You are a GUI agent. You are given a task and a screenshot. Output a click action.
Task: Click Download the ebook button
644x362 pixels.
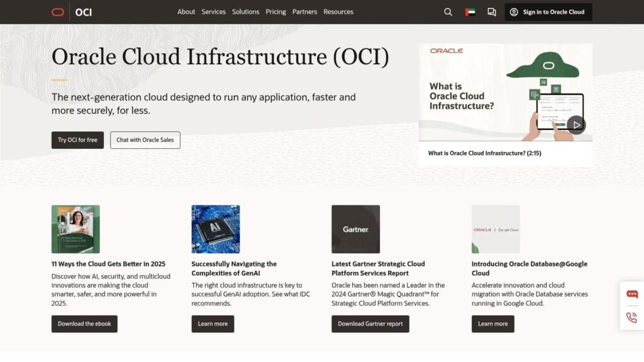click(x=84, y=324)
